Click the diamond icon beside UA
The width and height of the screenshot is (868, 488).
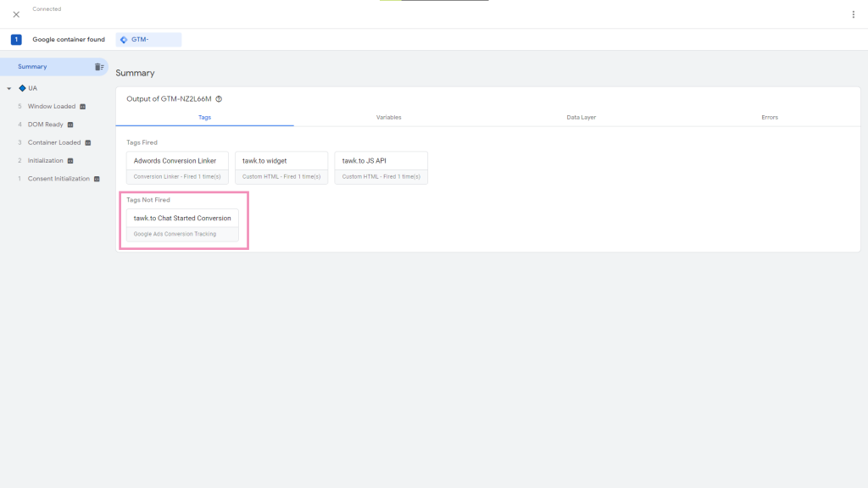(22, 88)
